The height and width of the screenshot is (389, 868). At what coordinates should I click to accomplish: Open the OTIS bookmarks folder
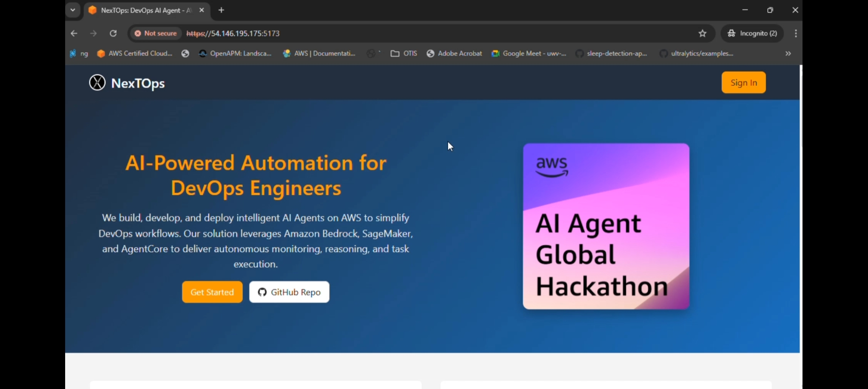pos(404,54)
